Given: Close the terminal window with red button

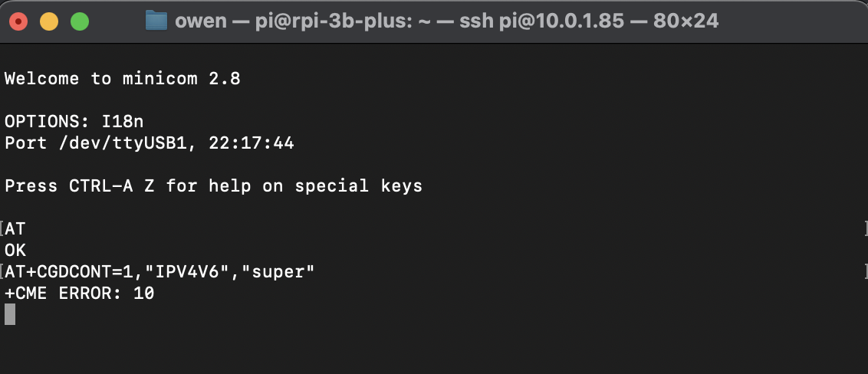Looking at the screenshot, I should 18,21.
